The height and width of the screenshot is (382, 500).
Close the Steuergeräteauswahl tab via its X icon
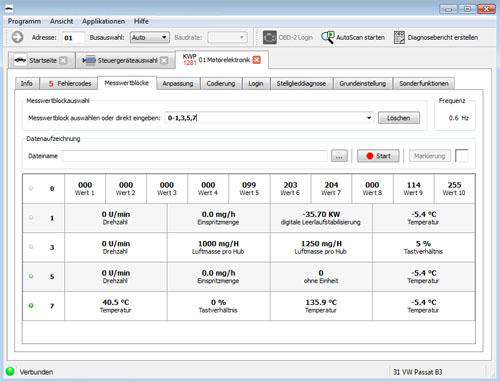click(164, 60)
